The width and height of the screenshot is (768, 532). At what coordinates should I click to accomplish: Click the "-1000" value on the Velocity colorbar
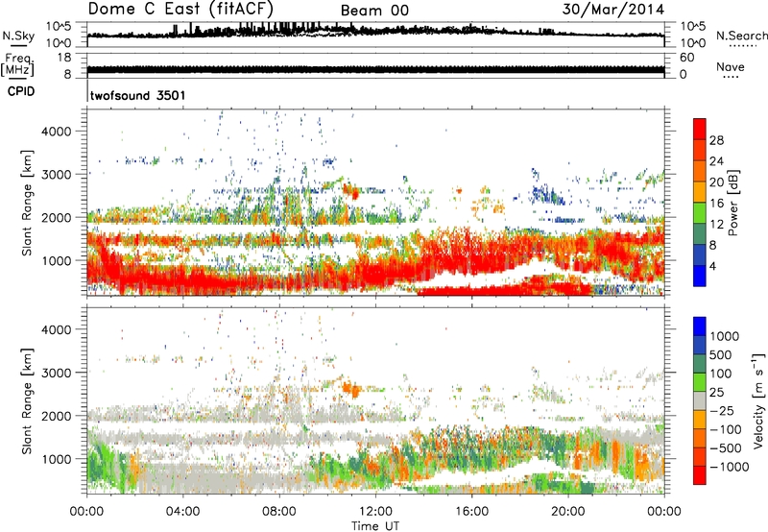click(730, 467)
